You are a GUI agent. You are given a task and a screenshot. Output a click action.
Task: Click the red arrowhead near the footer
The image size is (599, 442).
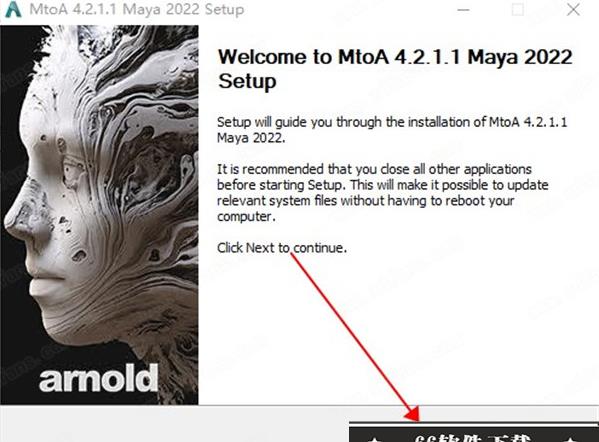coord(411,413)
